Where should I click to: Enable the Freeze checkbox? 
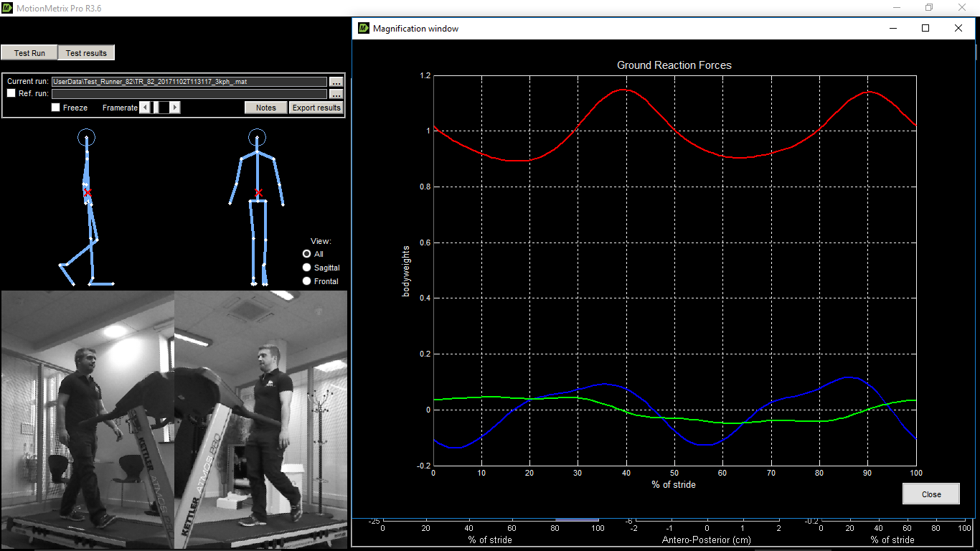click(55, 108)
